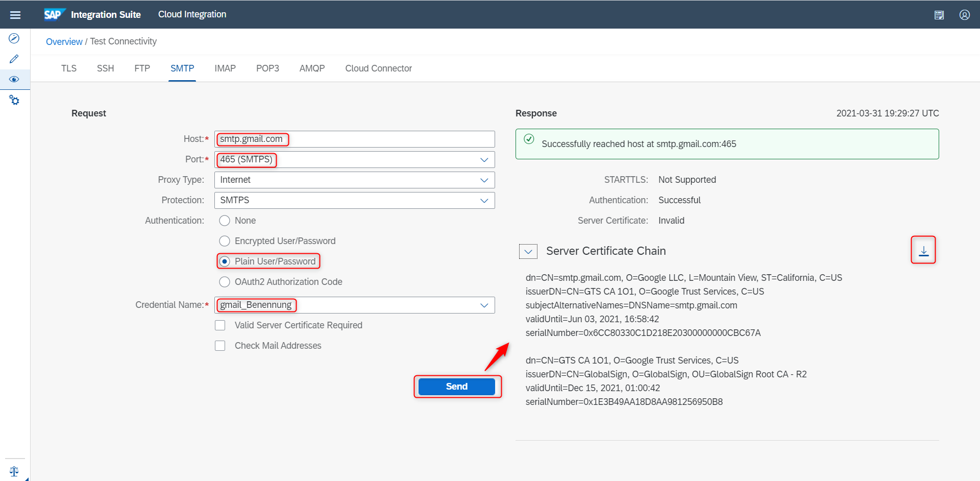
Task: Open the user profile icon
Action: click(964, 15)
